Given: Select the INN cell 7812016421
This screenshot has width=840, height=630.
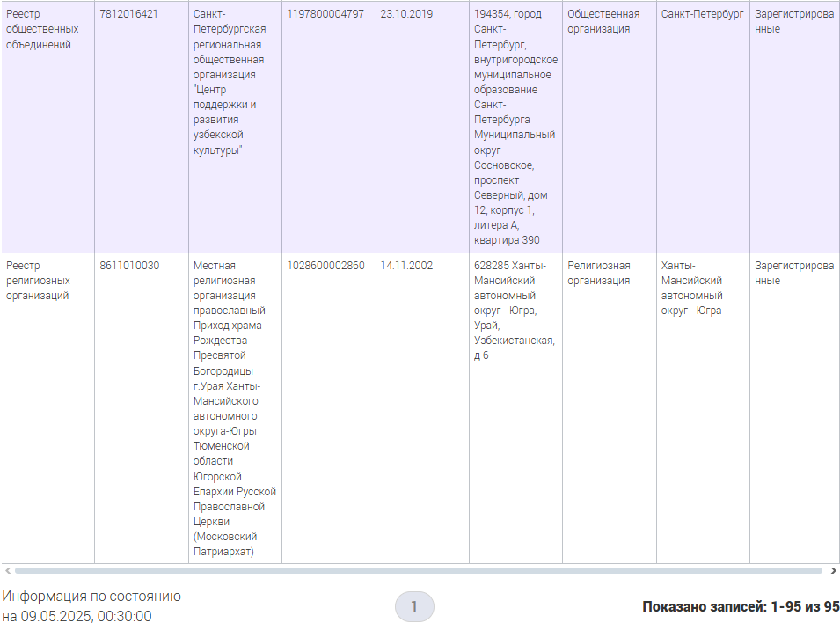Looking at the screenshot, I should [x=129, y=14].
